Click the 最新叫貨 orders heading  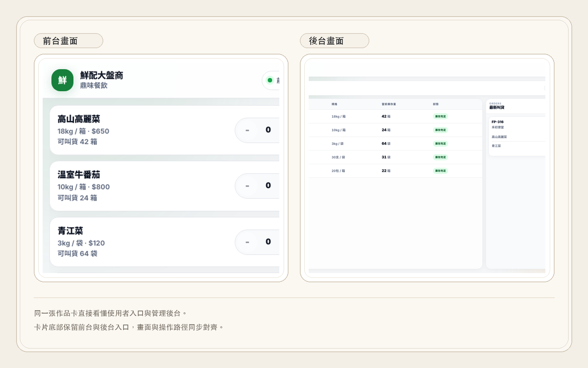pyautogui.click(x=497, y=107)
